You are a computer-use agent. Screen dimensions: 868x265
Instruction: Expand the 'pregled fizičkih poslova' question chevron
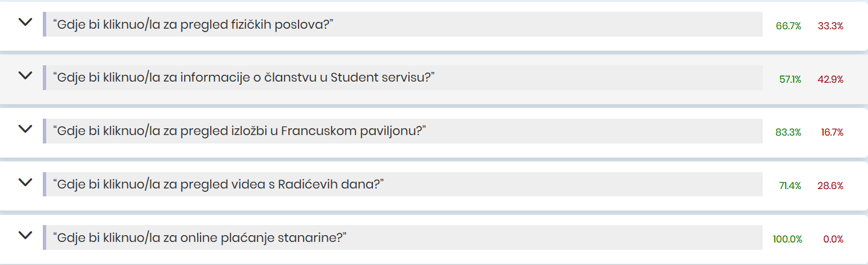(x=25, y=23)
